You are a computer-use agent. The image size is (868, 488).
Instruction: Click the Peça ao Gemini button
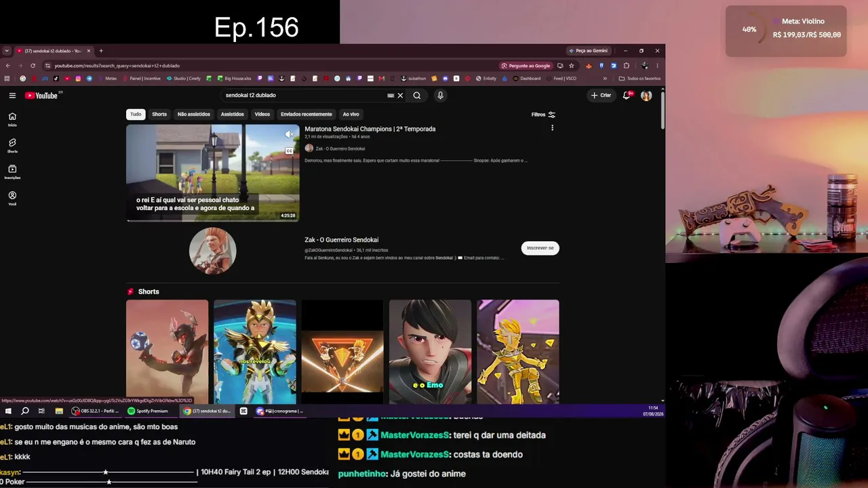[588, 51]
